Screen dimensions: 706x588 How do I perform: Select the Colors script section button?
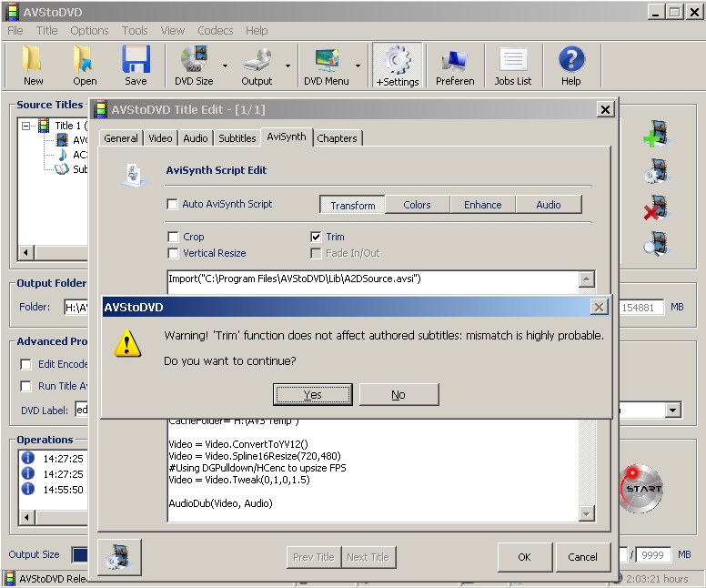pos(417,205)
